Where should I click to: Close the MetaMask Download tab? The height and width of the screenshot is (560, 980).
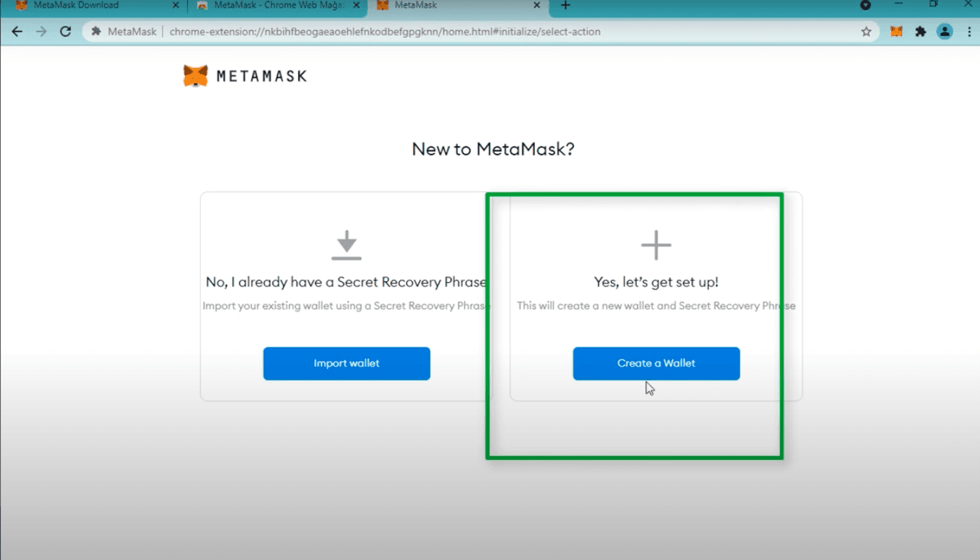click(176, 6)
